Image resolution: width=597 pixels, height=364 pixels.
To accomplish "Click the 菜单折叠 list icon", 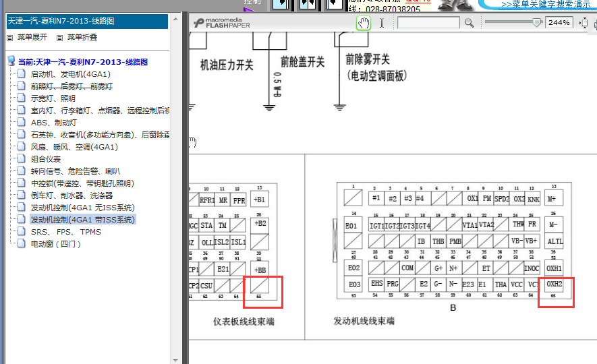I will (59, 38).
